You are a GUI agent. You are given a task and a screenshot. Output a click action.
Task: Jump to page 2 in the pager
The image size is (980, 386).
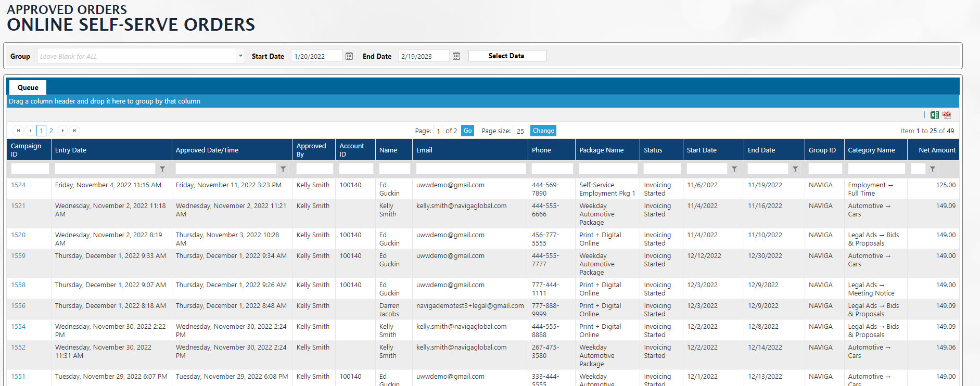point(51,131)
